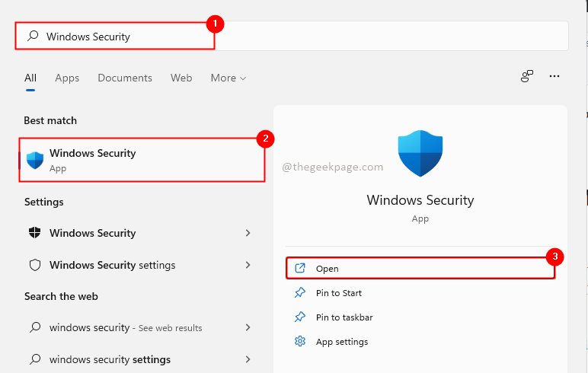
Task: Click the Windows Security title in detail pane
Action: coord(420,200)
